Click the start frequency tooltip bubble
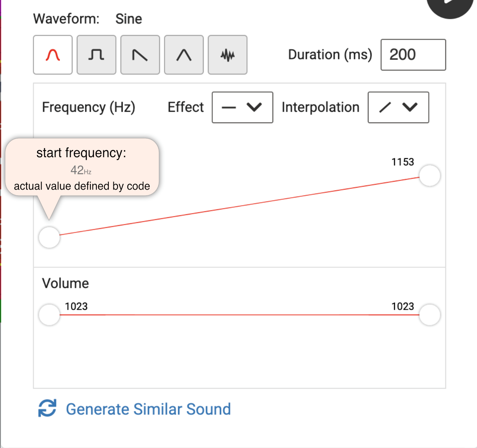This screenshot has width=477, height=448. [x=82, y=167]
